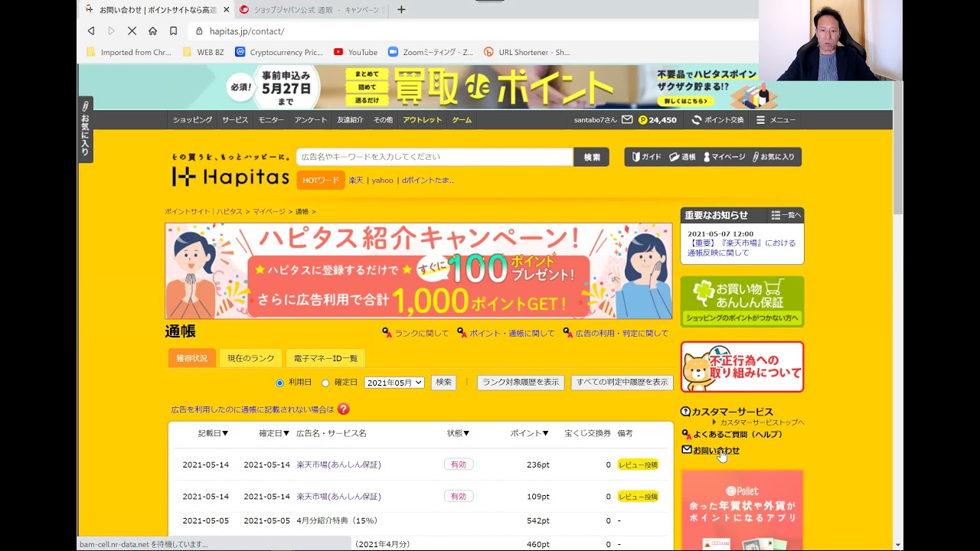Open ポイント・通帳に関して help link
The height and width of the screenshot is (551, 980).
pyautogui.click(x=506, y=333)
